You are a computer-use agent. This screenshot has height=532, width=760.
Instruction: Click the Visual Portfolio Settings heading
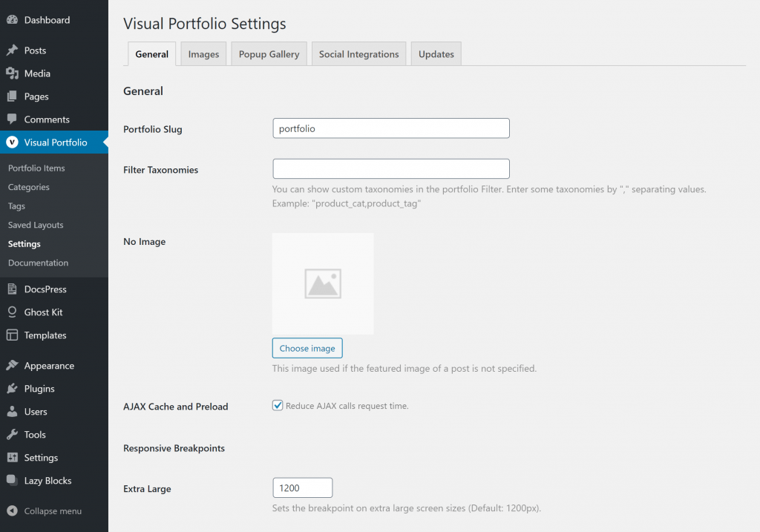[205, 24]
